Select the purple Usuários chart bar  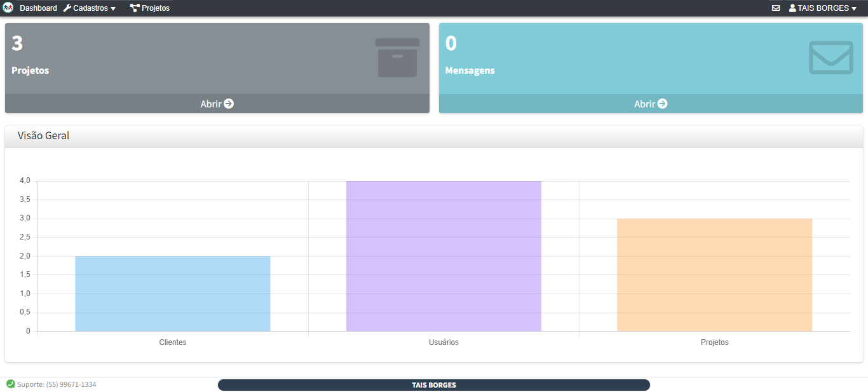(x=444, y=256)
